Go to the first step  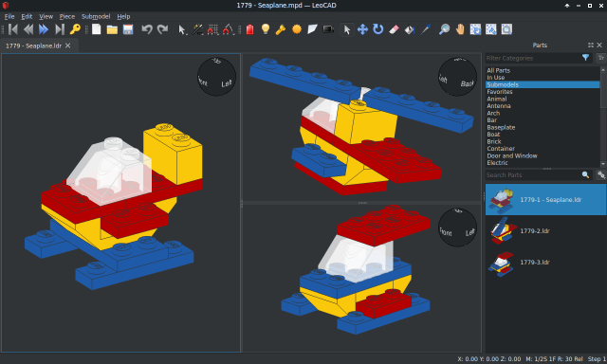(x=12, y=29)
